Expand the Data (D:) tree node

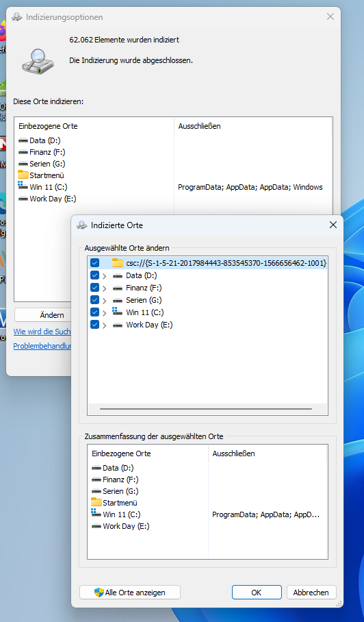coord(105,276)
